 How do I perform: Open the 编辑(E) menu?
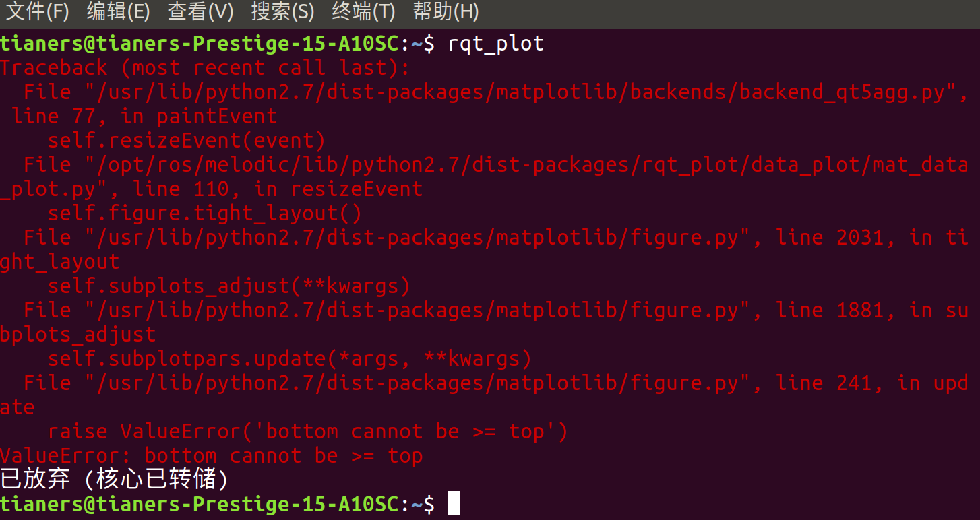[x=119, y=11]
